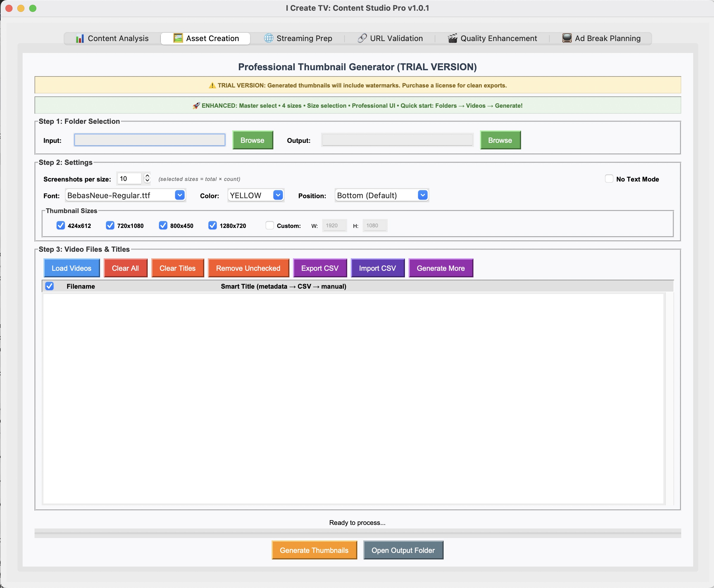Click the Ad Break Planning TV icon
This screenshot has width=714, height=588.
pyautogui.click(x=567, y=38)
